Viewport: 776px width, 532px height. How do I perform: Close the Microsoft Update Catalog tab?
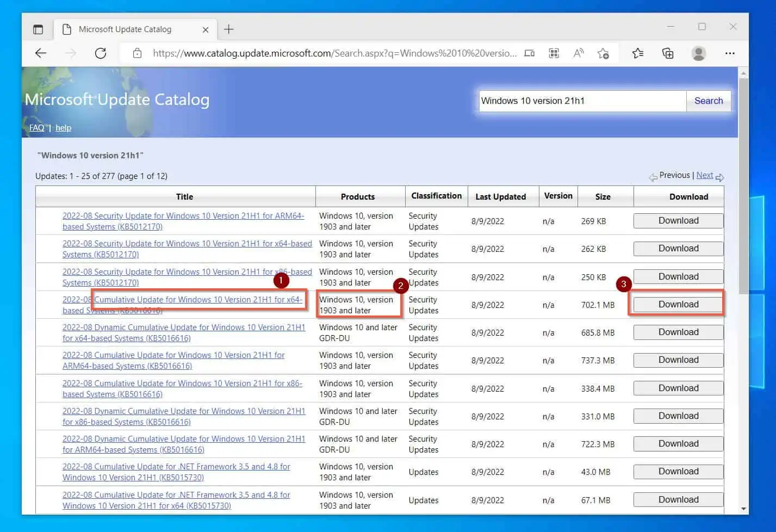[206, 30]
